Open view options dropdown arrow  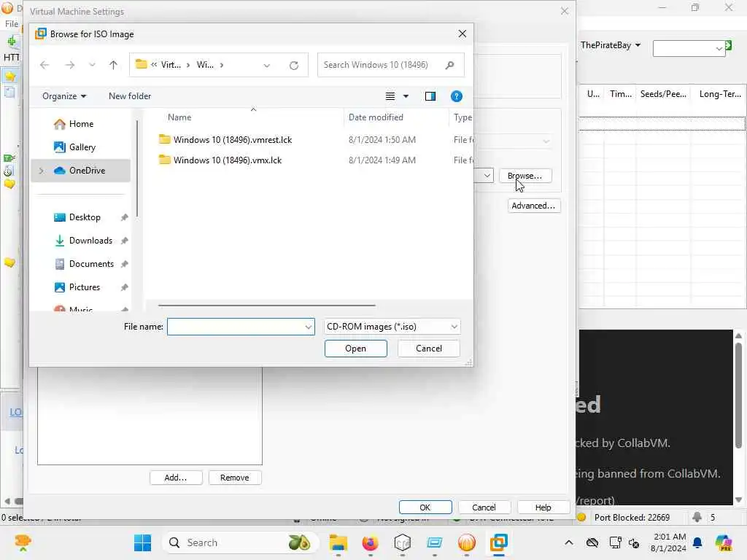pyautogui.click(x=406, y=96)
